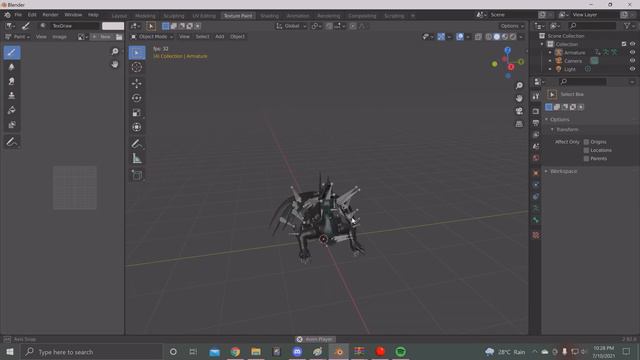The height and width of the screenshot is (360, 640).
Task: Click the viewport pan hand icon
Action: pyautogui.click(x=519, y=98)
